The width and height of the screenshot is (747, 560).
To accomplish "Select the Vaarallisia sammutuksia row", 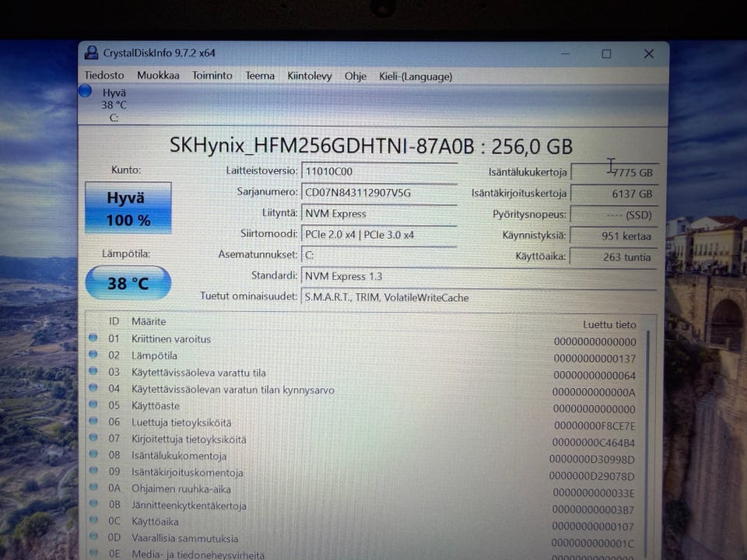I will click(x=364, y=540).
